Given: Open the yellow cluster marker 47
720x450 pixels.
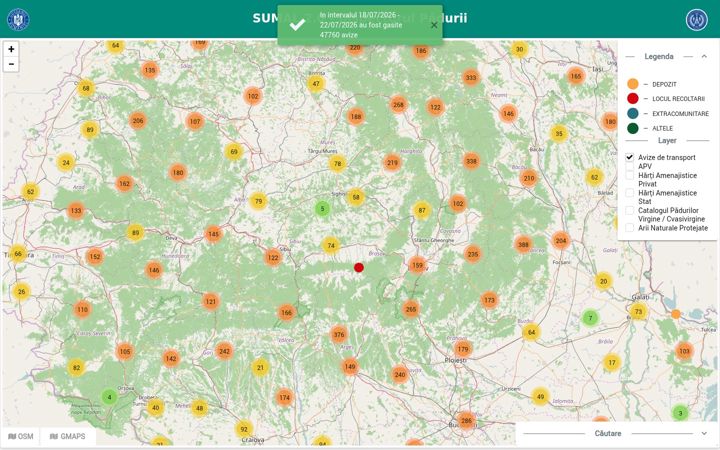Looking at the screenshot, I should click(x=316, y=84).
